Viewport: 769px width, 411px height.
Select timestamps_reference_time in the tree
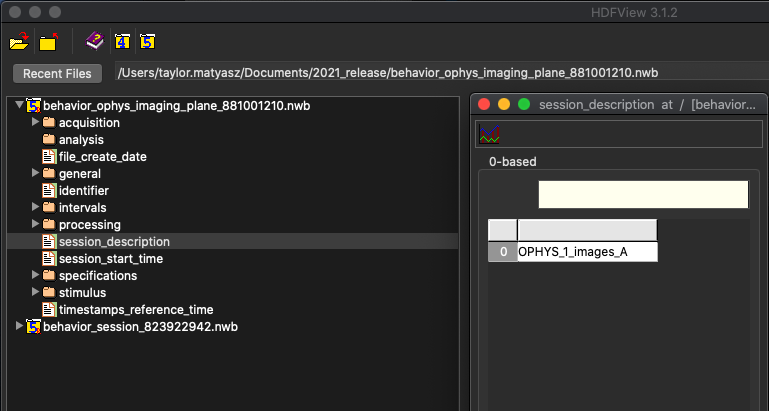(136, 309)
